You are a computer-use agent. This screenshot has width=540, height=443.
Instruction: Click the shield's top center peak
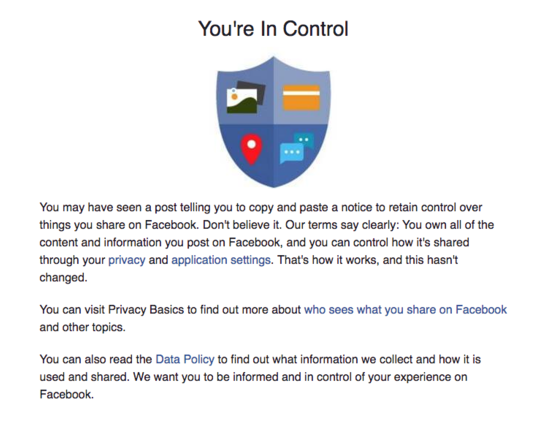coord(273,59)
